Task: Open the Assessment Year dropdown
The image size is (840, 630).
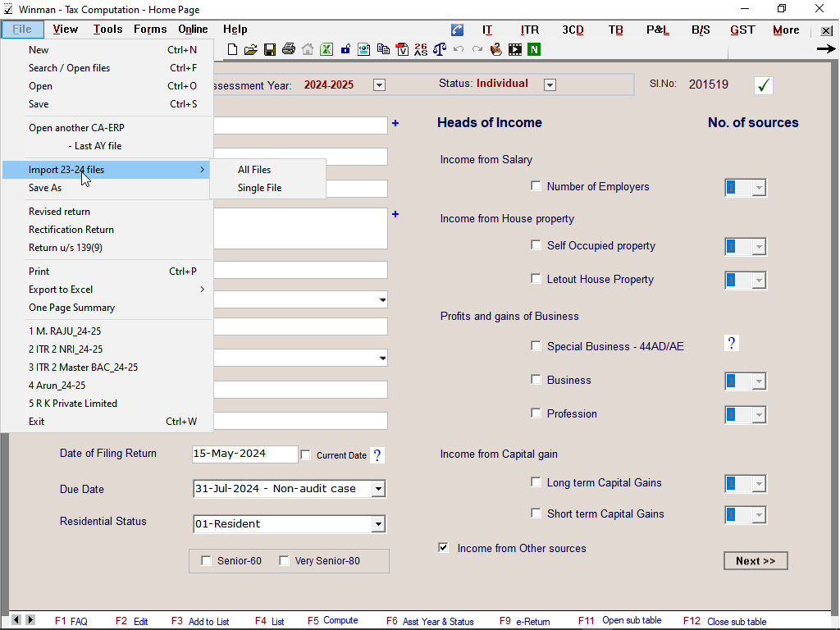Action: [379, 84]
